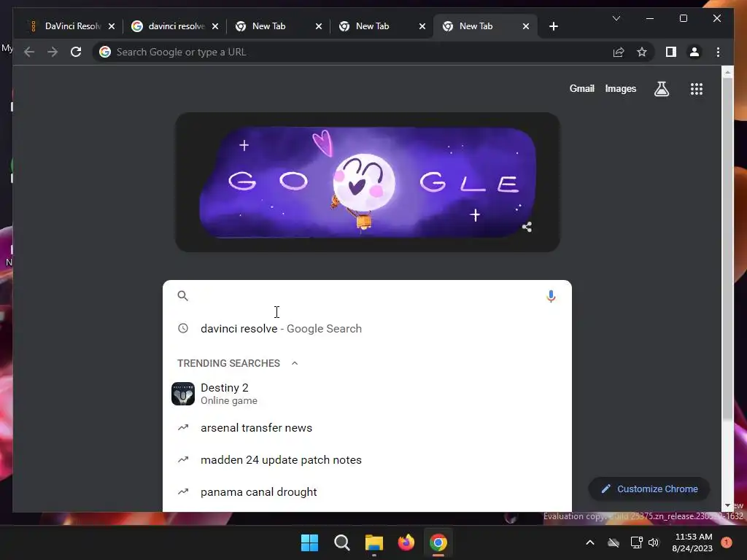
Task: Open Google Images link
Action: (620, 88)
